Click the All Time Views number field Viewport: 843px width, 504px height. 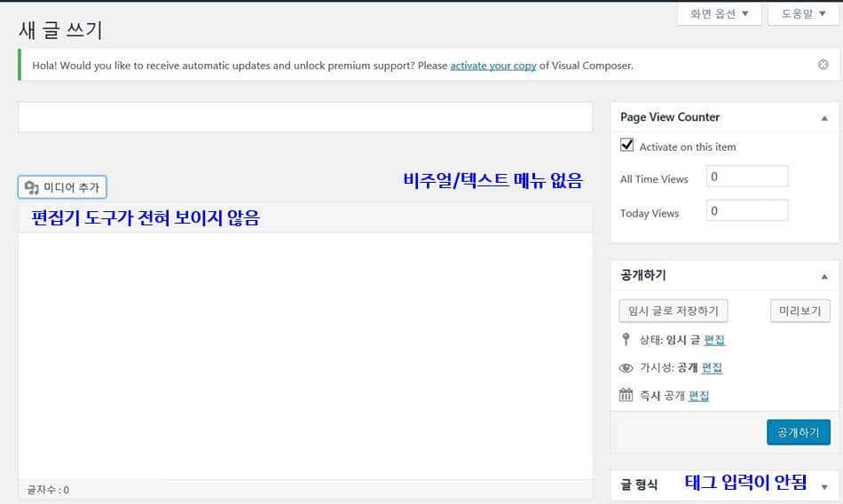747,177
